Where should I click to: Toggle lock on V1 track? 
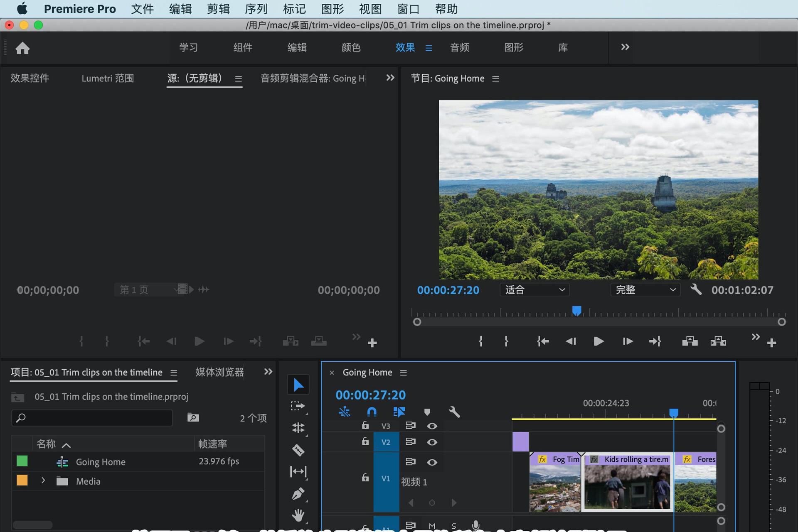(x=365, y=478)
